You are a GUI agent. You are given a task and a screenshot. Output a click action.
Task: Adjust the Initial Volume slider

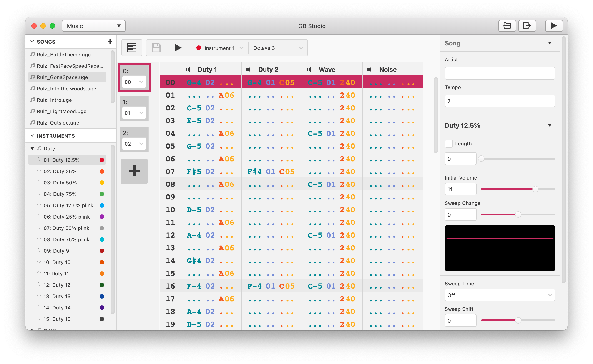click(535, 189)
